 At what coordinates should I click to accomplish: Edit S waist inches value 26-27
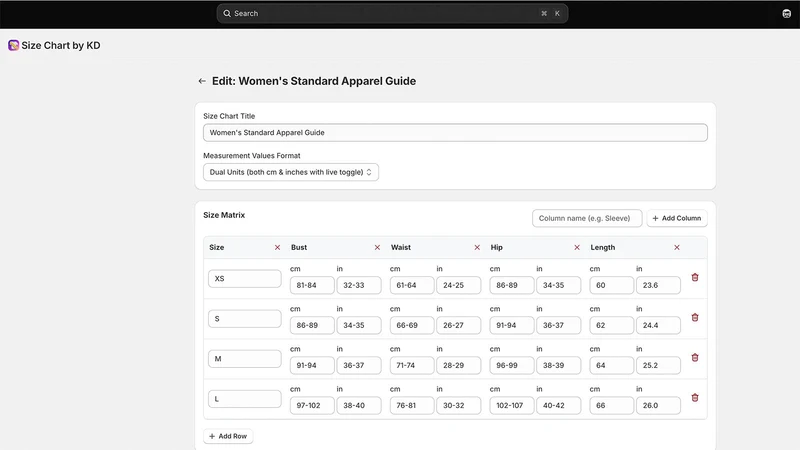[459, 326]
